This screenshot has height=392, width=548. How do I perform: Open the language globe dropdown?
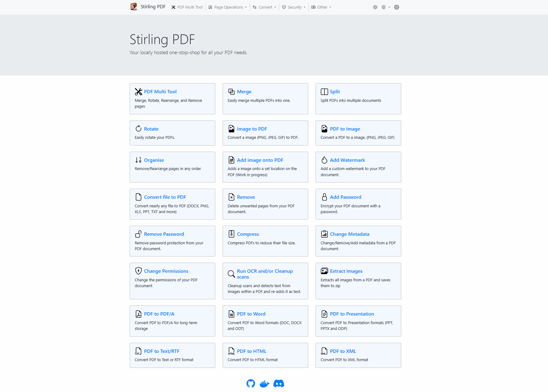tap(385, 7)
